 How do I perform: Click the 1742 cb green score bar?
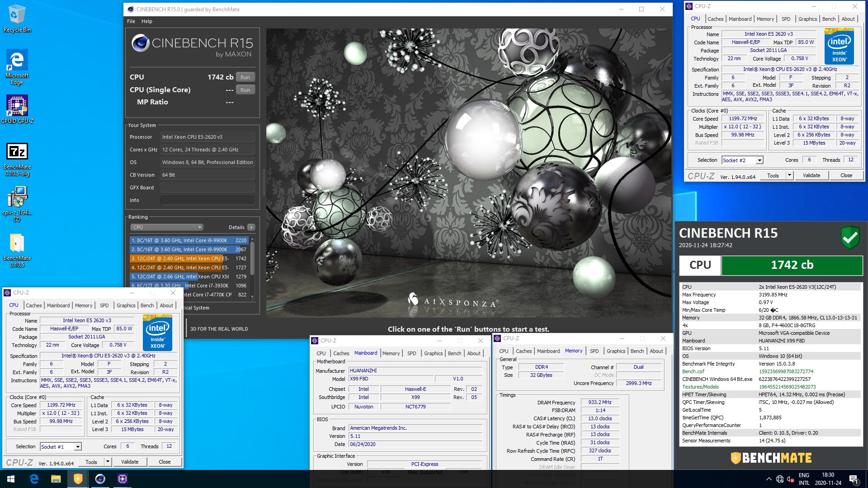792,265
